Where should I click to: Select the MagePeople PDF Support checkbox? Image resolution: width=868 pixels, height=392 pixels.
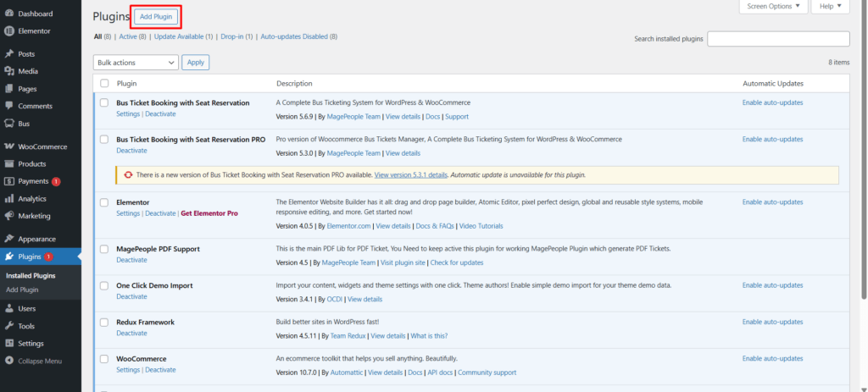point(104,249)
